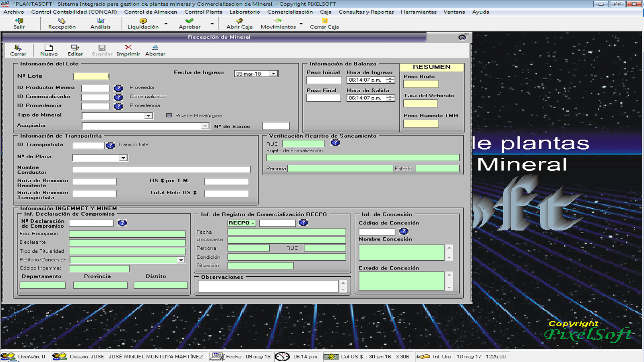Open the Comercialización menu
This screenshot has width=644, height=362.
tap(290, 12)
